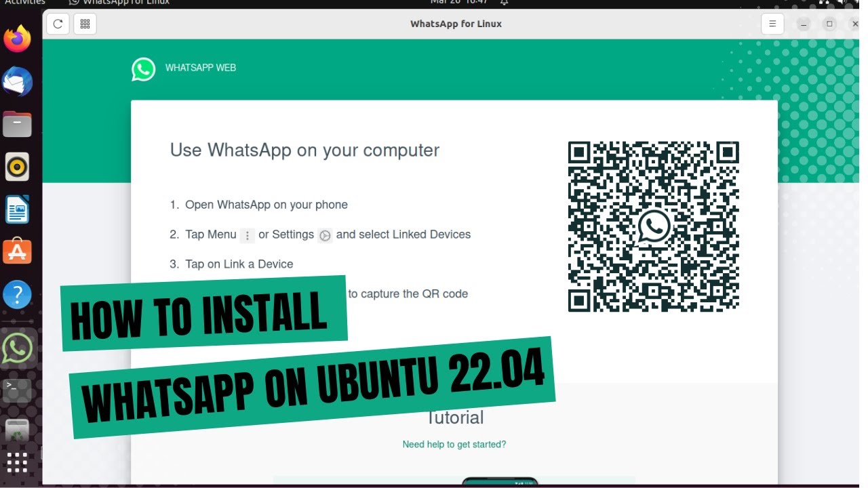Click the reload button in the header bar
The height and width of the screenshot is (488, 868).
point(58,24)
